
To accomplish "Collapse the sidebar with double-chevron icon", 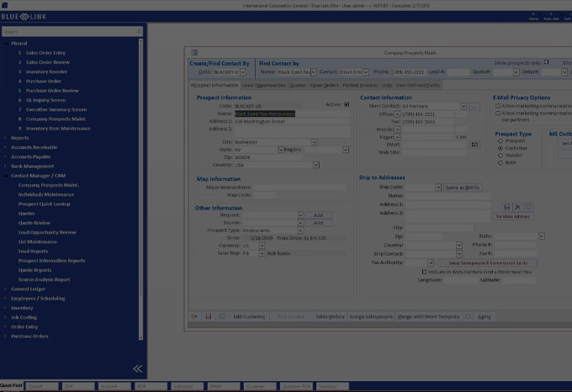I will pyautogui.click(x=137, y=368).
